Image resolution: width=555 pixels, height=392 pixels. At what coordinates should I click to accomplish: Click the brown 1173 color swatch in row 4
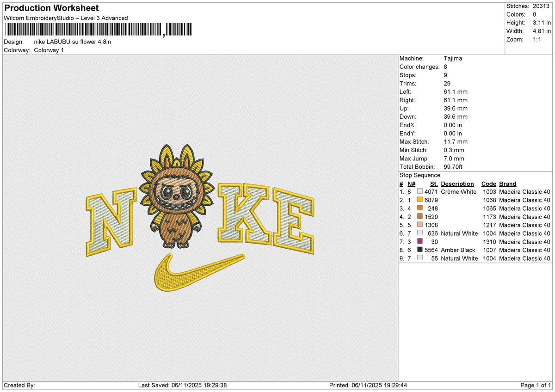point(420,216)
